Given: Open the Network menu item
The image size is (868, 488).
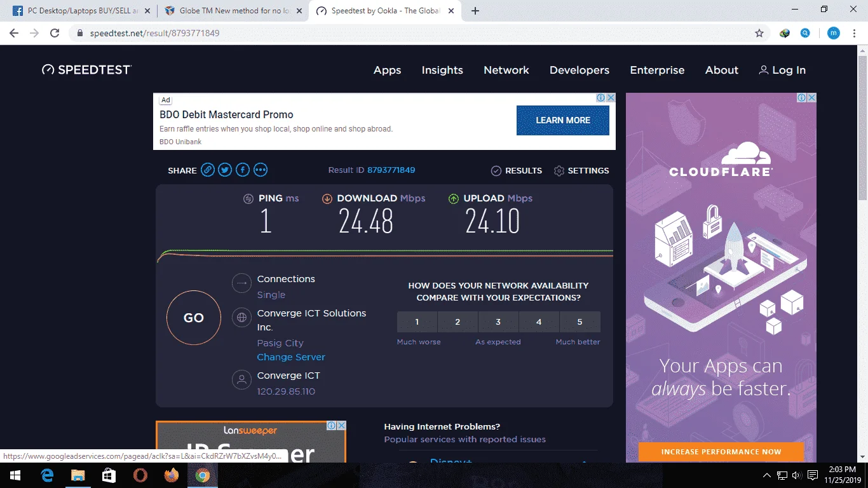Looking at the screenshot, I should [506, 70].
